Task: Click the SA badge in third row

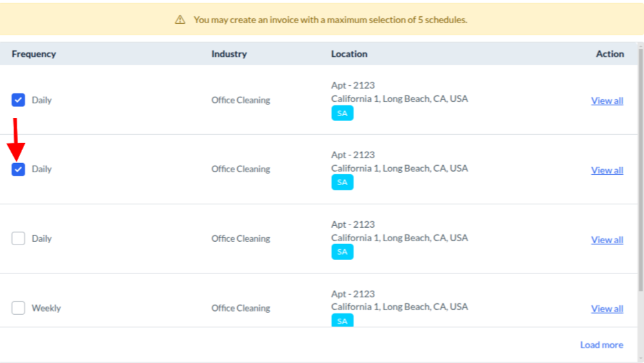Action: (x=342, y=251)
